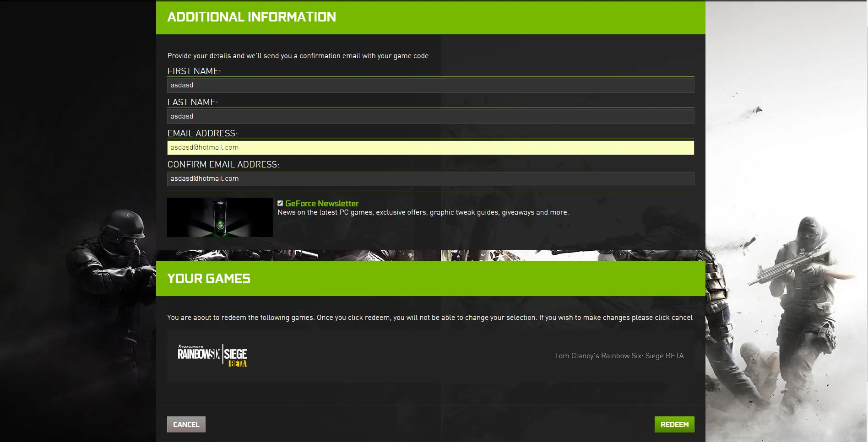Click the newsletter description starting "News on the latest"

423,212
